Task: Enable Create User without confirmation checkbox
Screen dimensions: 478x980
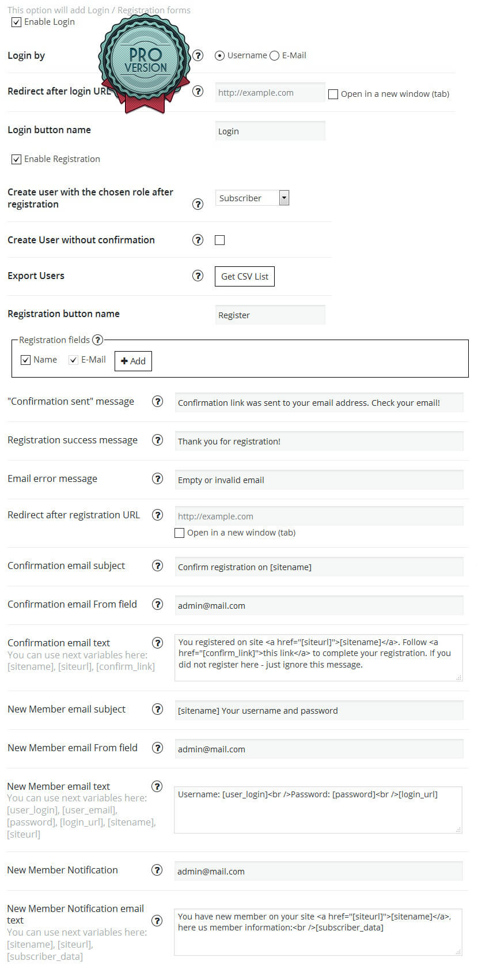Action: point(219,240)
